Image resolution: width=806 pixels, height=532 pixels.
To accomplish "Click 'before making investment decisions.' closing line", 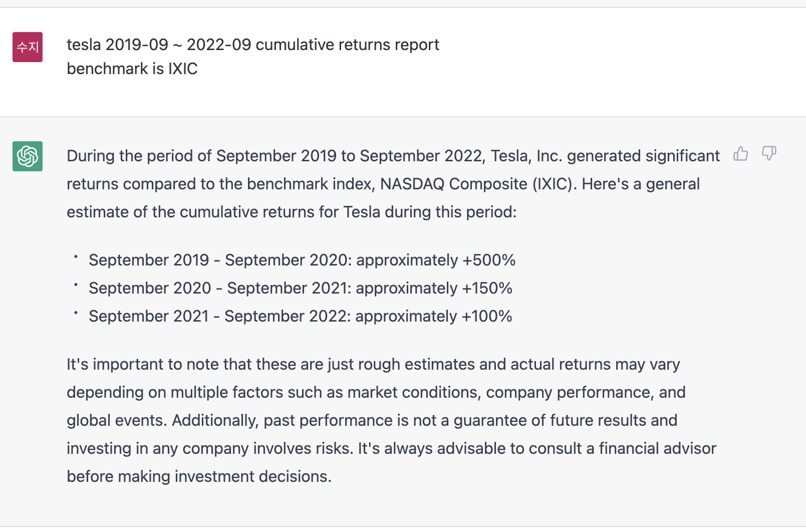I will (199, 476).
